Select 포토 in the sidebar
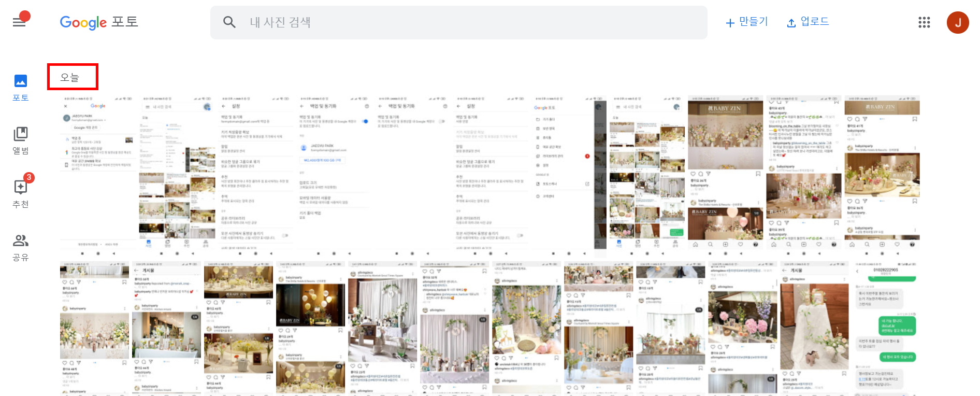 pyautogui.click(x=21, y=88)
